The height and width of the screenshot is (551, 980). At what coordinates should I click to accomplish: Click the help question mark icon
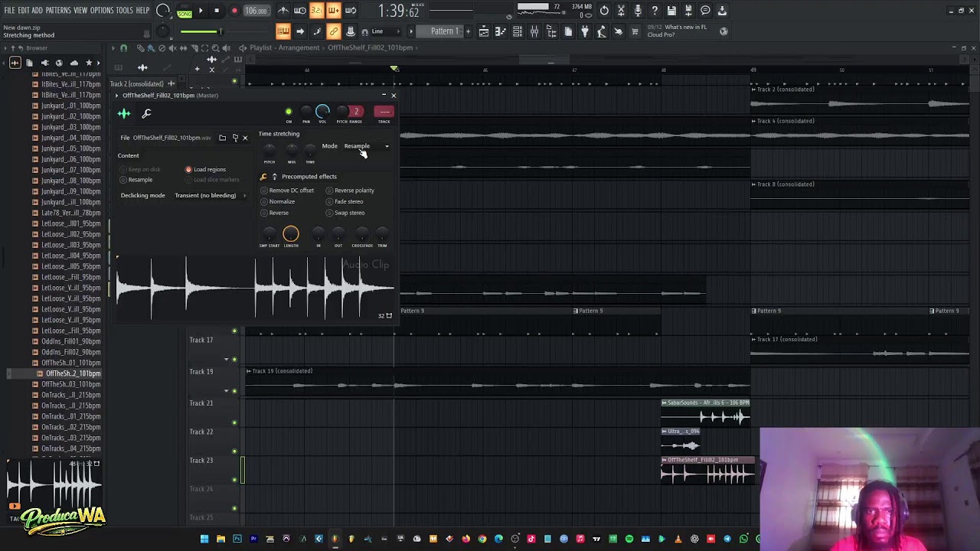pos(655,11)
